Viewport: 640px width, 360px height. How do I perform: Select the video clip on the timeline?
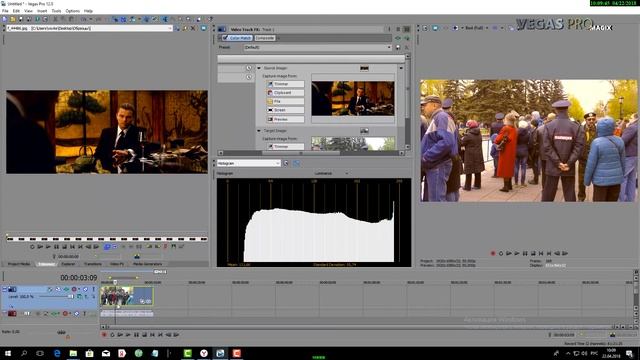tap(127, 296)
